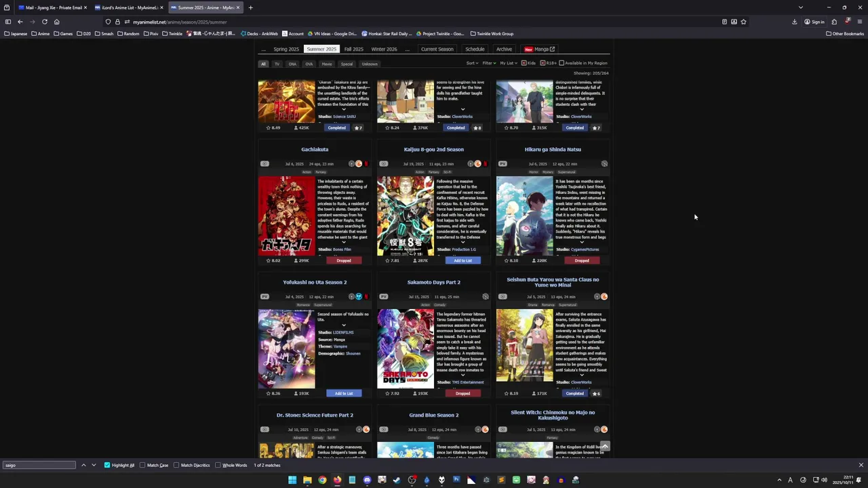
Task: Expand Gachiakuta synopsis with down chevron
Action: [344, 242]
